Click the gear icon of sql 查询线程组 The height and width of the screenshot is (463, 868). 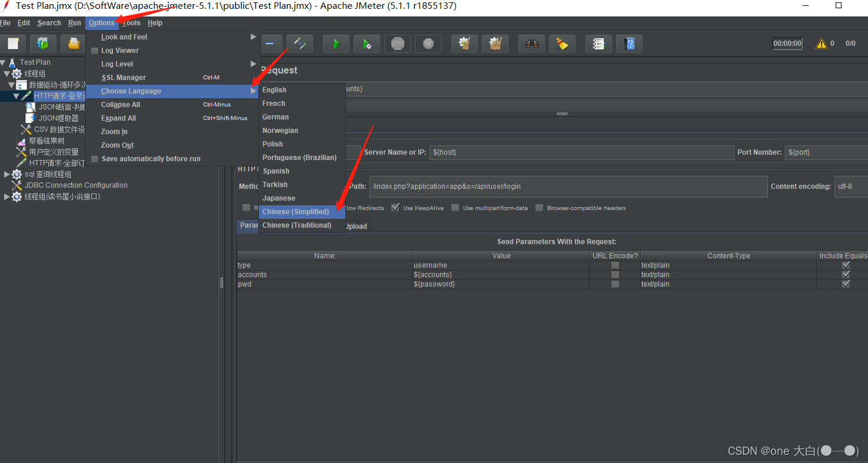[17, 174]
